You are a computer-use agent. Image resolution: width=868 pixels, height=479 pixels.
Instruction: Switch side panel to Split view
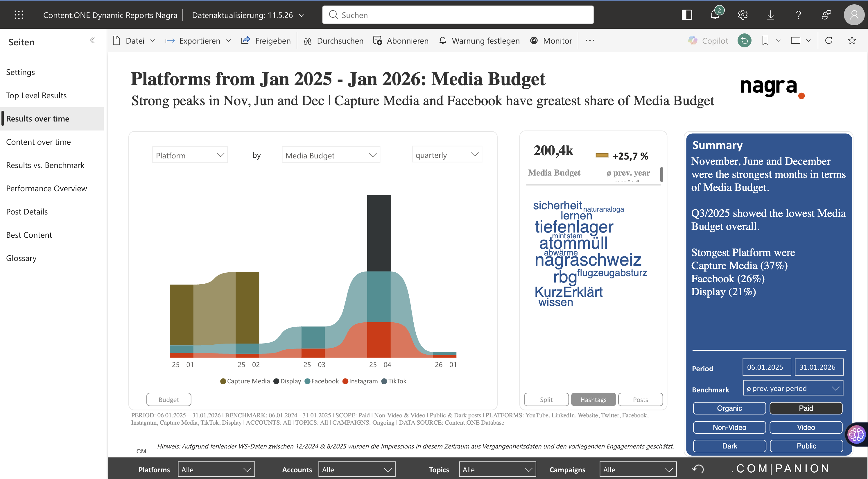(546, 399)
